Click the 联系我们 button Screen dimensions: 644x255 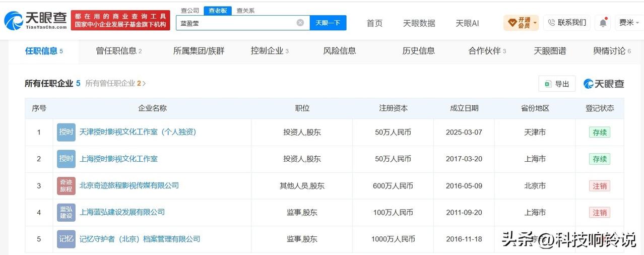tap(566, 23)
